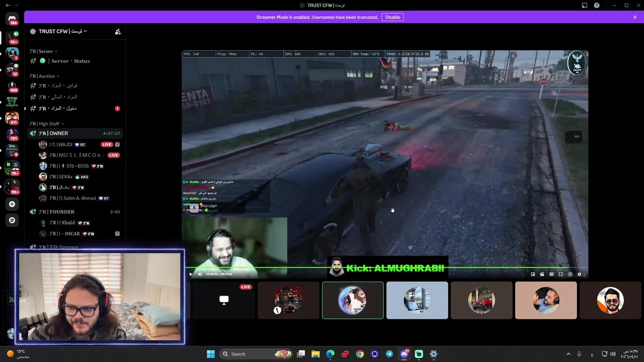
Task: Open المزاد الحالي channel
Action: coord(75,97)
